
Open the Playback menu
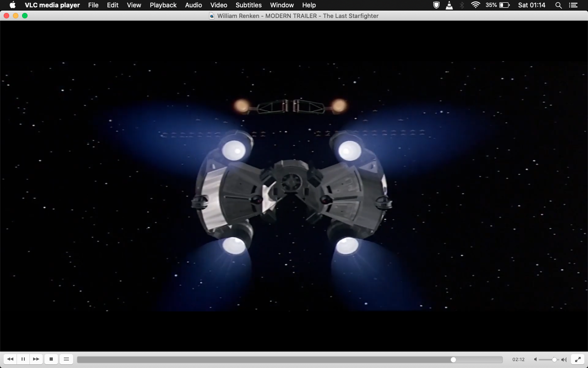click(x=163, y=5)
